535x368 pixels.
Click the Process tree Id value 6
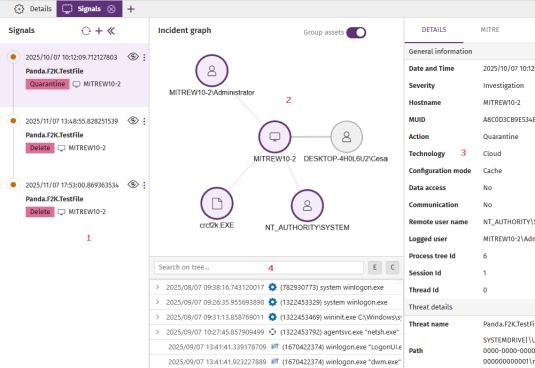coord(485,256)
